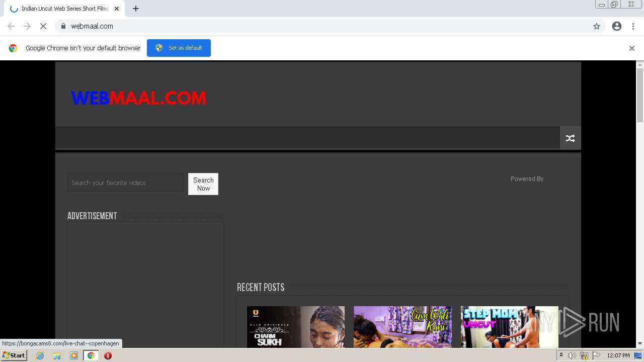Viewport: 644px width, 362px height.
Task: Close the Indian Uncut Web Series tab
Action: pos(117,9)
